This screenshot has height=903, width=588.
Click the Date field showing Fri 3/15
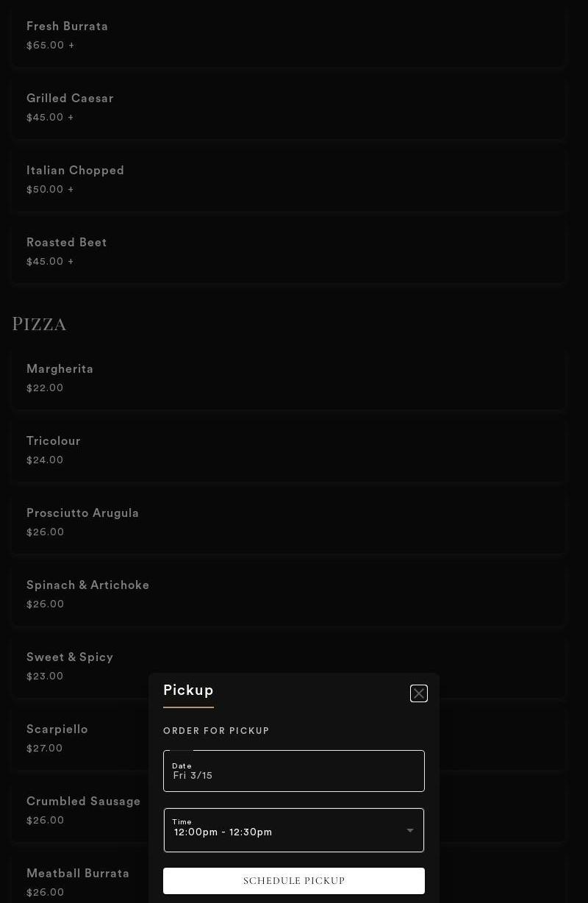pos(294,771)
